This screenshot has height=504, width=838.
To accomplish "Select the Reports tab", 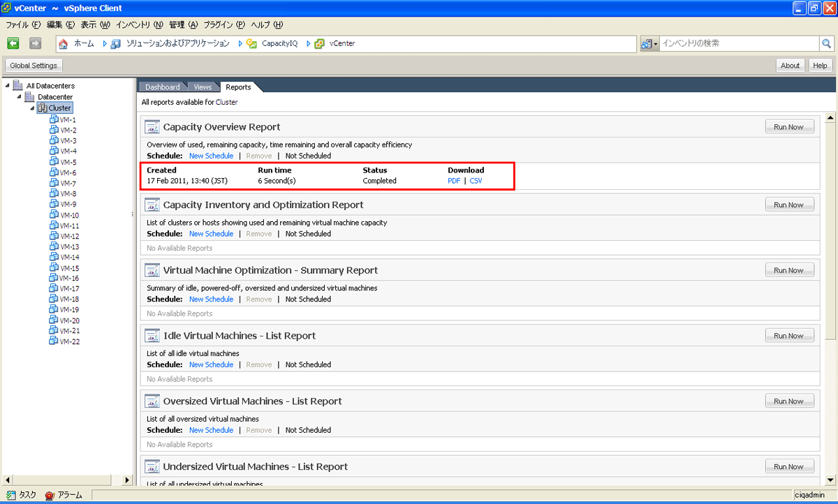I will 239,87.
